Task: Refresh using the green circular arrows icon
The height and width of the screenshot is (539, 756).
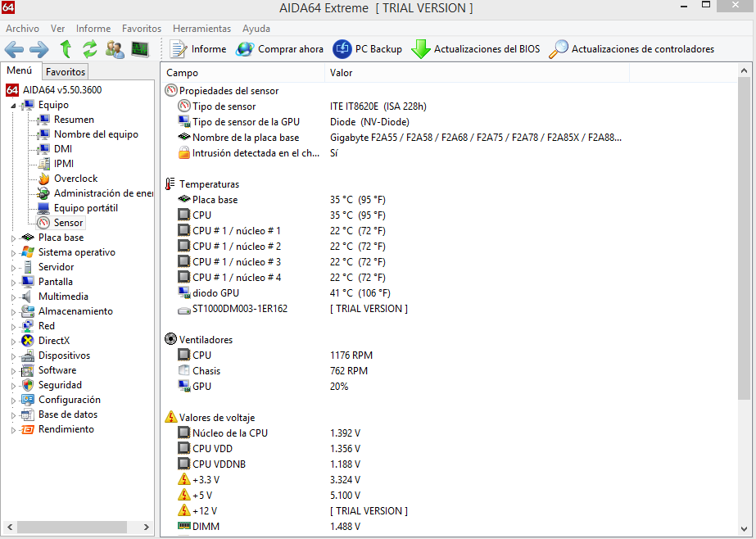Action: pyautogui.click(x=89, y=48)
